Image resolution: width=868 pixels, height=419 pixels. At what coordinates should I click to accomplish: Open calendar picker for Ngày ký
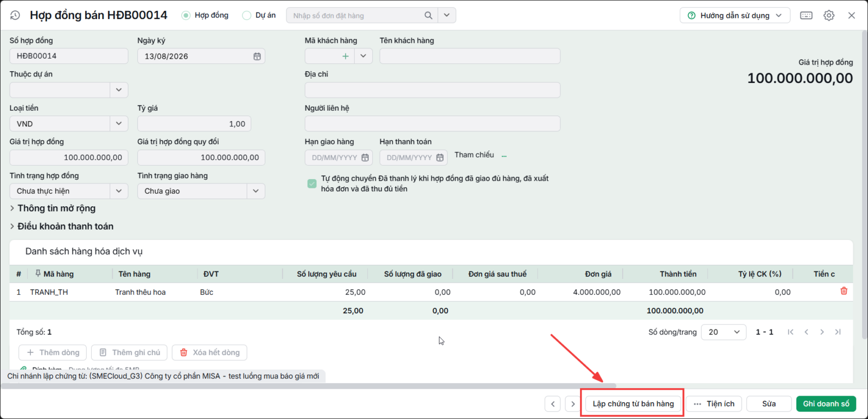pos(257,56)
